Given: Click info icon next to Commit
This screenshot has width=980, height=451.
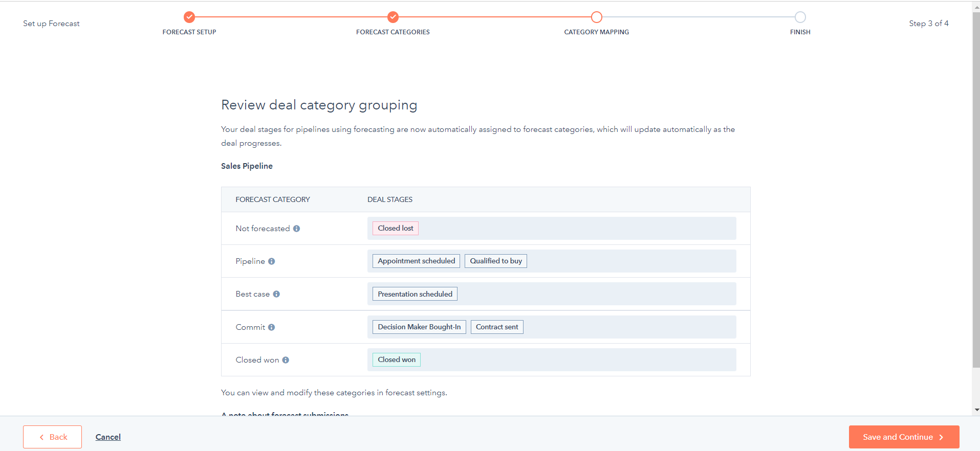Looking at the screenshot, I should [x=271, y=327].
